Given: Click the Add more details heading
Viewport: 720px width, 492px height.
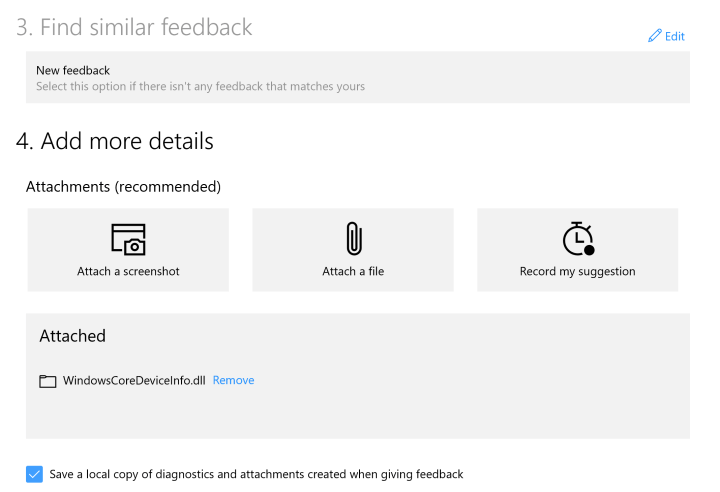Looking at the screenshot, I should pyautogui.click(x=115, y=141).
